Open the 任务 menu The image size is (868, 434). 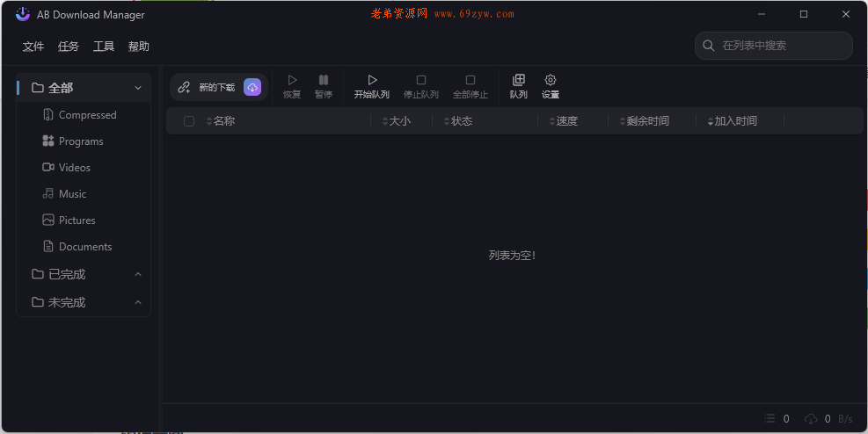(x=68, y=47)
